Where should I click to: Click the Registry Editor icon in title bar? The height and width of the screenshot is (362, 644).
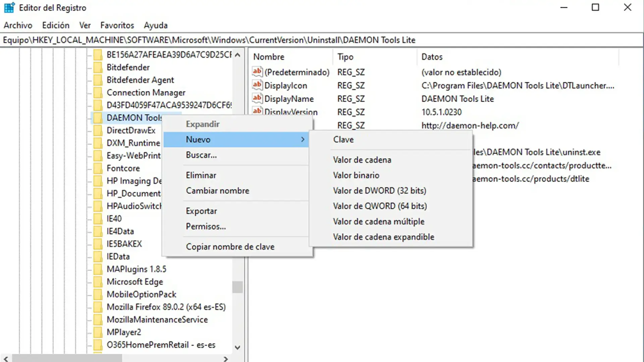9,7
